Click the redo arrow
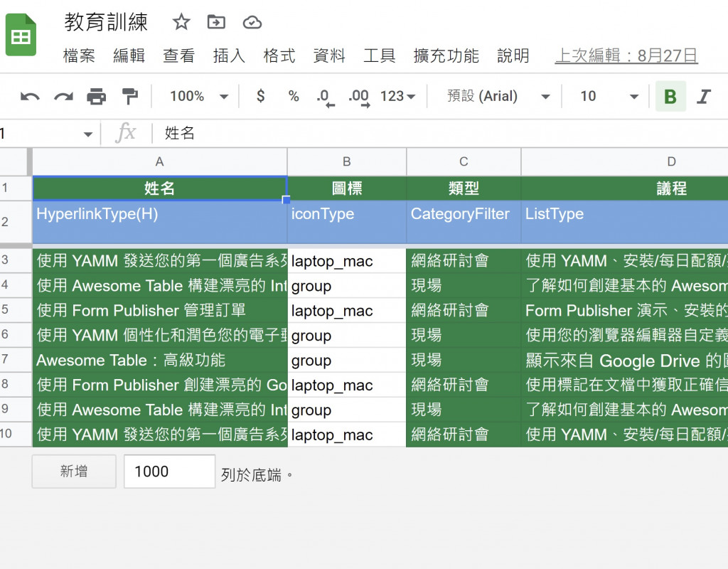 (x=63, y=97)
